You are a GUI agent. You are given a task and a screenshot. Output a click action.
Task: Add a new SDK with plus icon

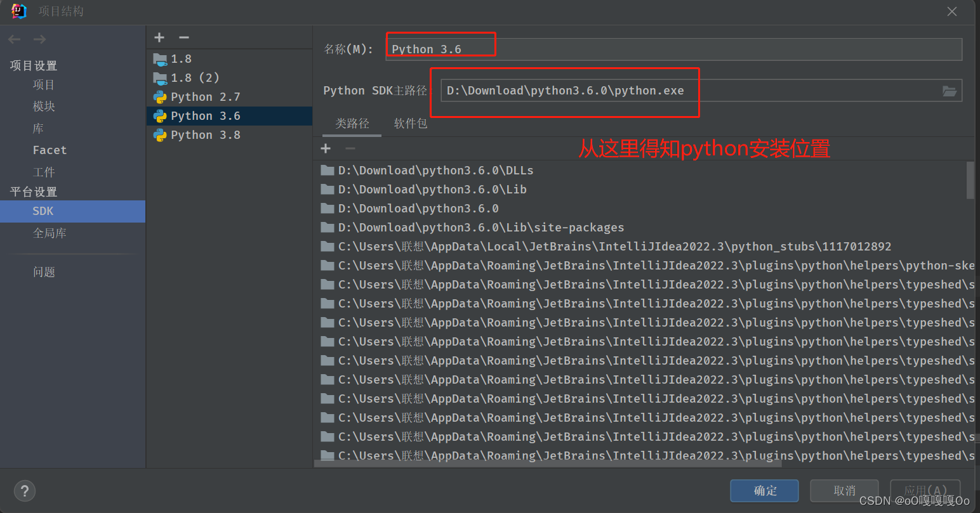click(x=159, y=37)
